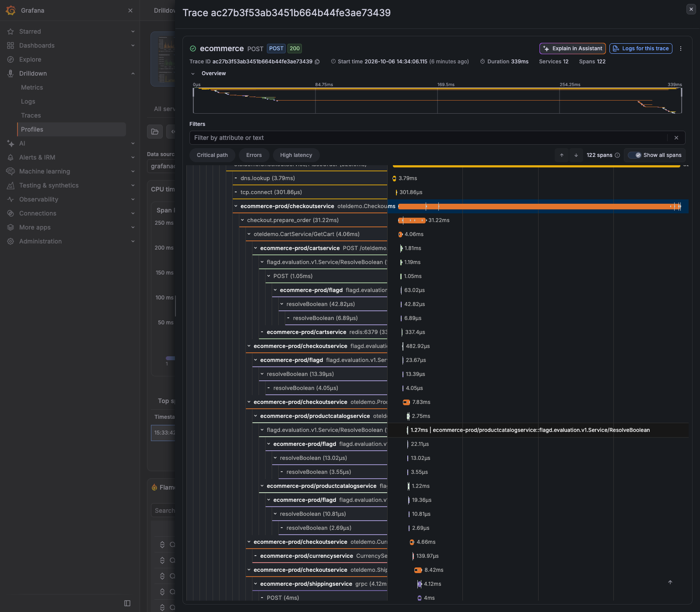Screen dimensions: 700x612
Task: Toggle Show all spans switch
Action: pos(635,155)
